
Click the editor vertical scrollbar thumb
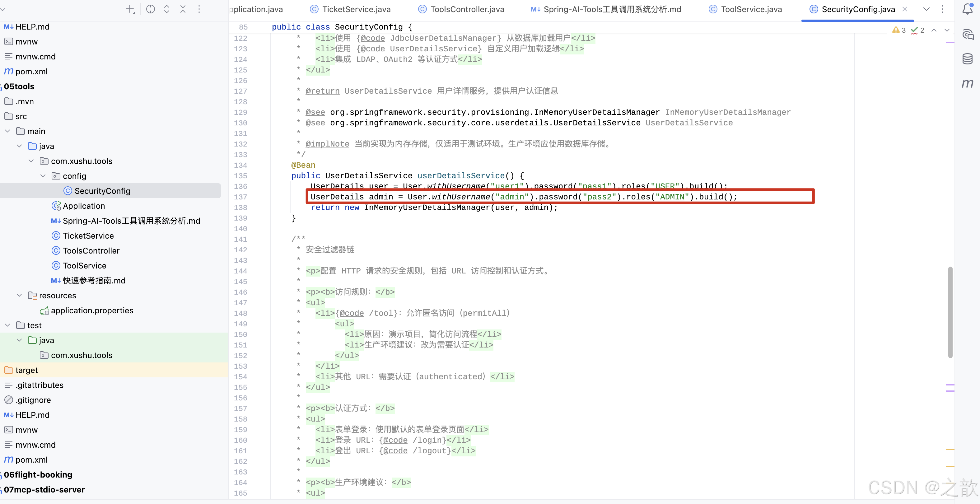click(950, 312)
